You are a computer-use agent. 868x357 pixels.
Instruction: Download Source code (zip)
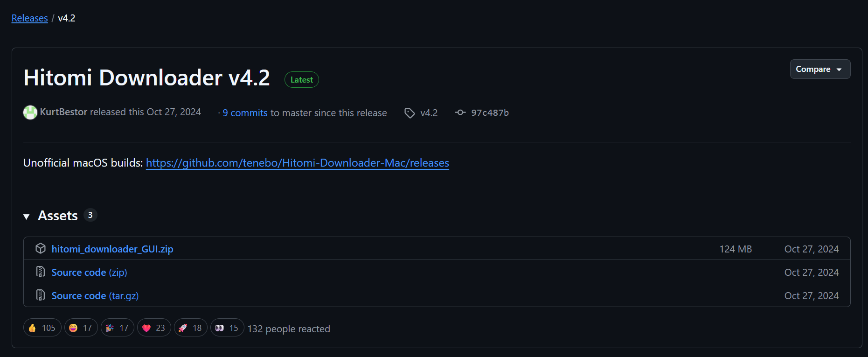coord(89,273)
